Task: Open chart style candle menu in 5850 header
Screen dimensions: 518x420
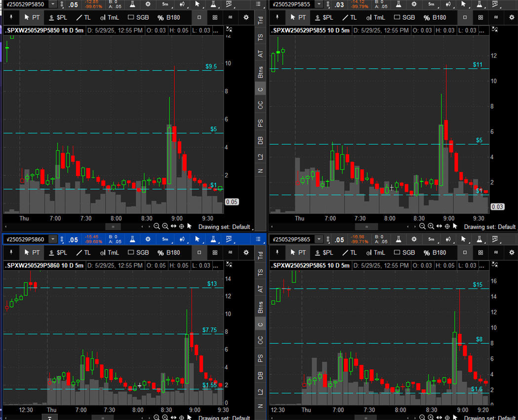Action: [182, 4]
